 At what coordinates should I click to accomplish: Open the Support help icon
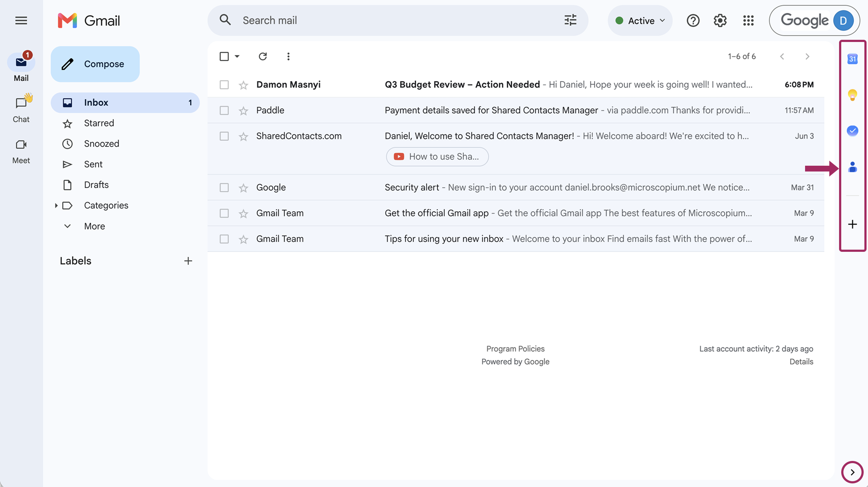pos(693,21)
